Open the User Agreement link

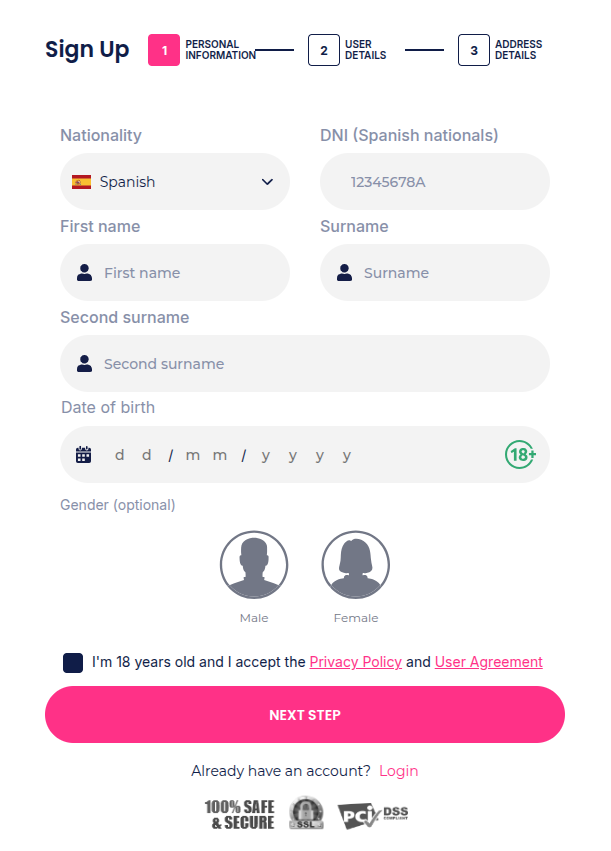(488, 662)
